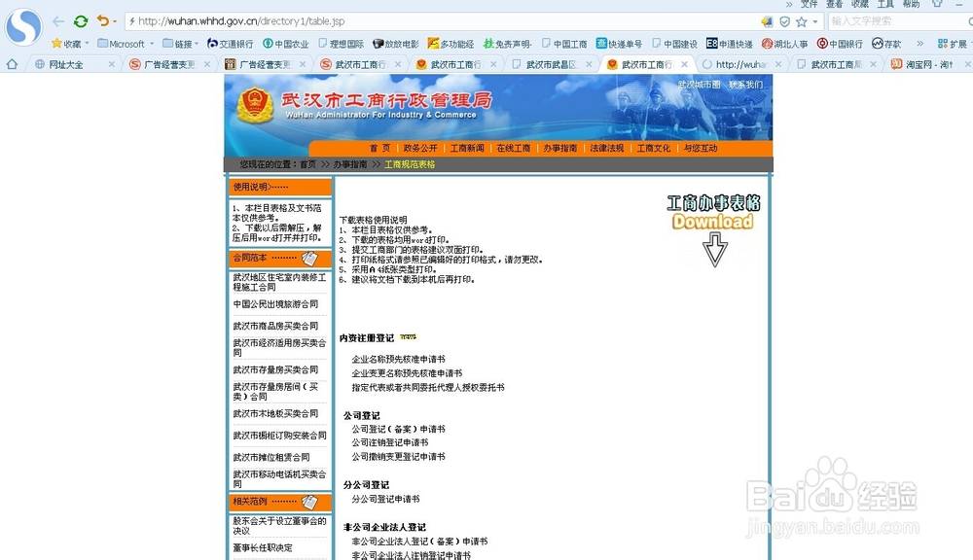
Task: Open the bookmarks overflow chevron
Action: click(x=920, y=43)
